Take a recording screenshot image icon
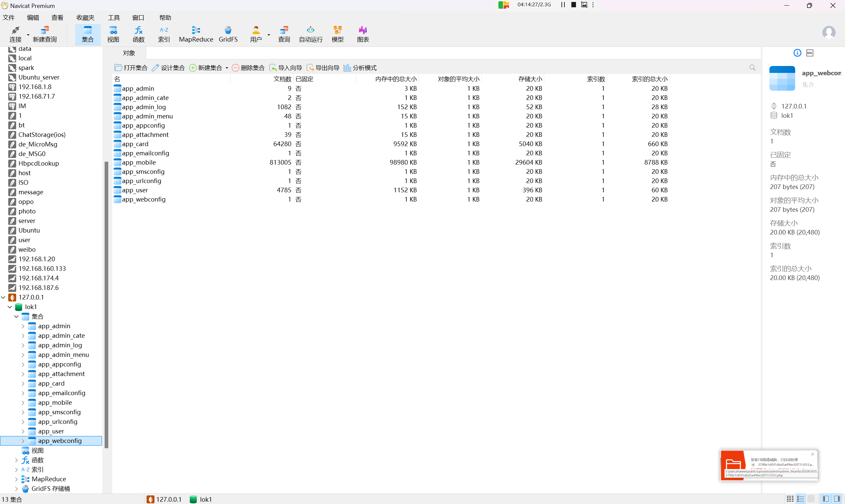845x504 pixels. click(584, 5)
